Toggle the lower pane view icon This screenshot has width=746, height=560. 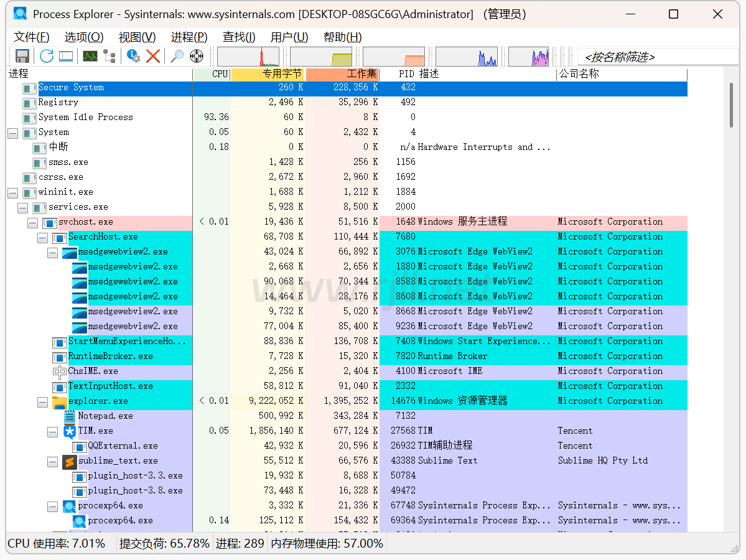(66, 56)
